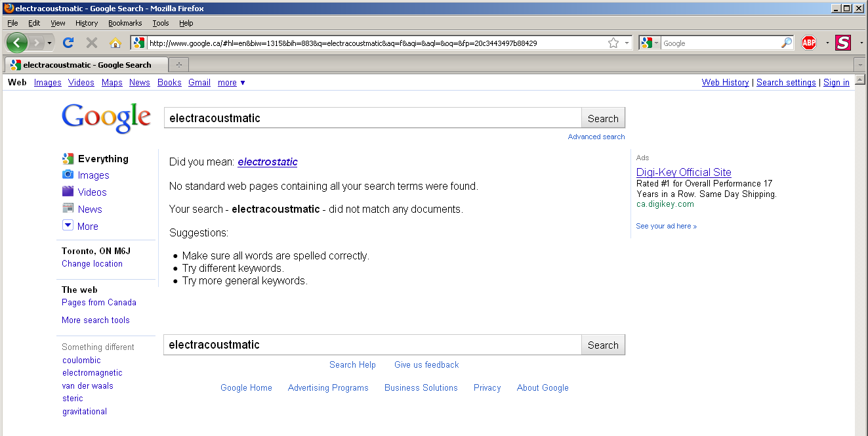Expand the More option in left sidebar
Screen dimensions: 868x436
(x=87, y=227)
